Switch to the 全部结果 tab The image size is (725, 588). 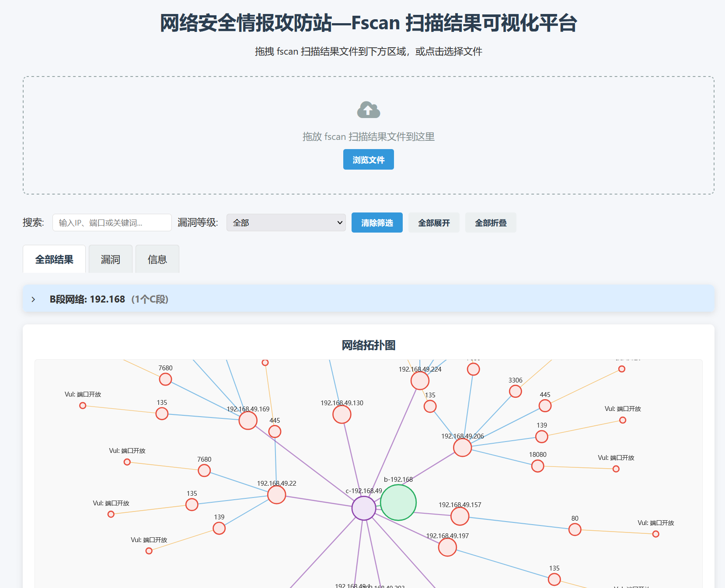54,259
